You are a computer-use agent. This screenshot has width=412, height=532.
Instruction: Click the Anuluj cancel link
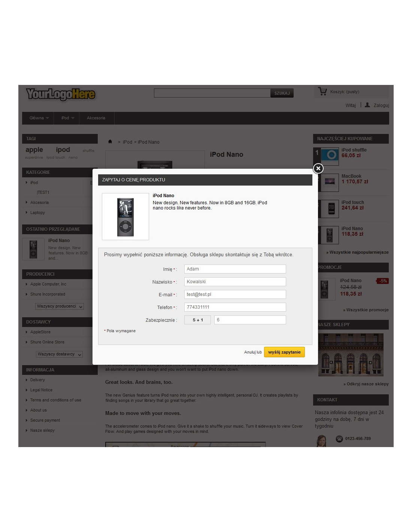click(x=249, y=352)
